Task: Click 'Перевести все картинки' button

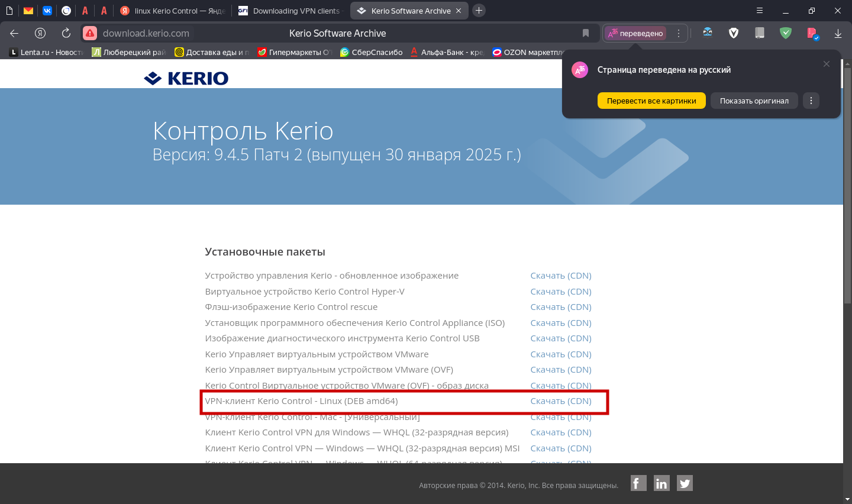Action: (x=651, y=101)
